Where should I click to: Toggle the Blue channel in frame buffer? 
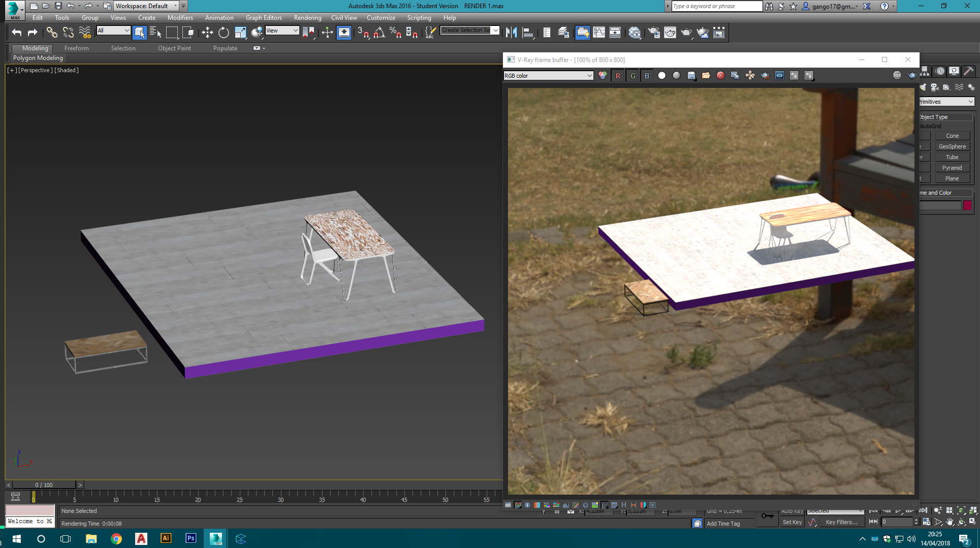pyautogui.click(x=647, y=75)
